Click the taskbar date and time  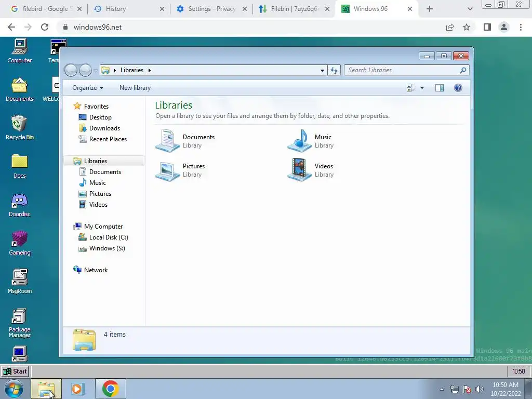506,389
